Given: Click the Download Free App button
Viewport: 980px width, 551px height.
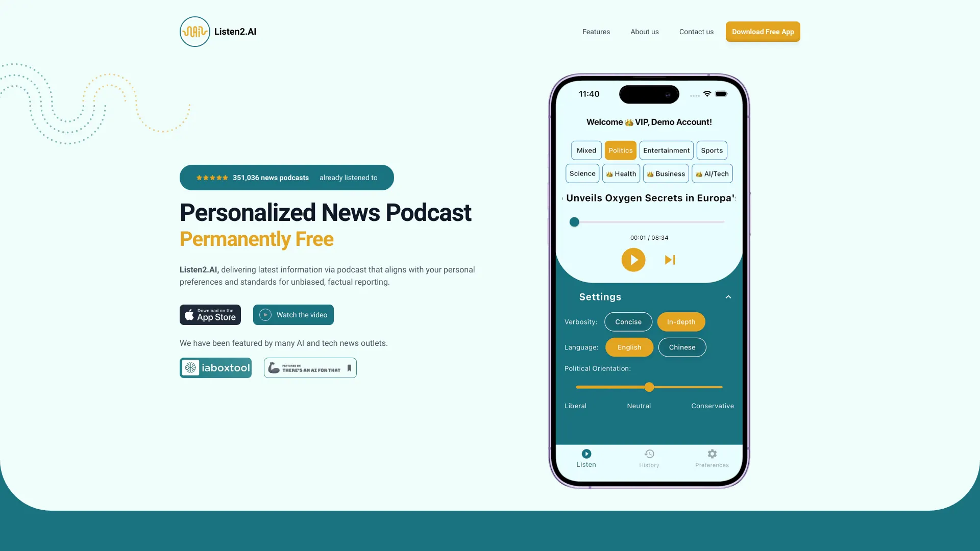Looking at the screenshot, I should point(763,32).
